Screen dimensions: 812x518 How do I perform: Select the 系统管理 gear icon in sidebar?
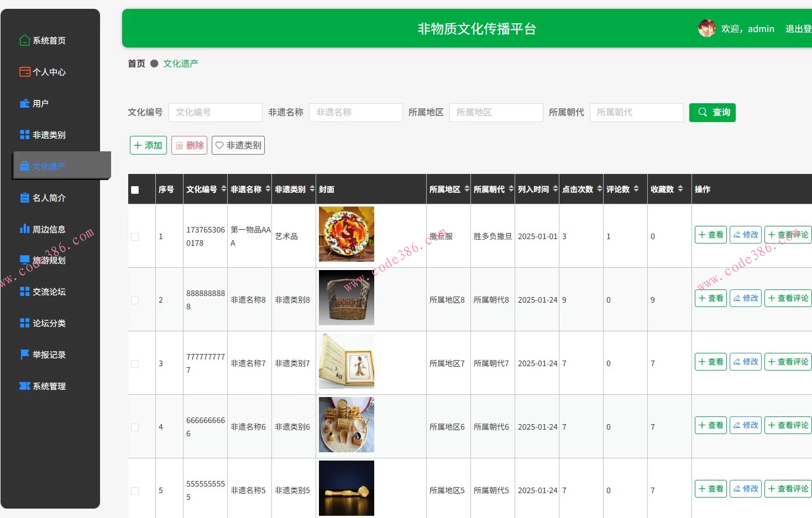tap(24, 385)
